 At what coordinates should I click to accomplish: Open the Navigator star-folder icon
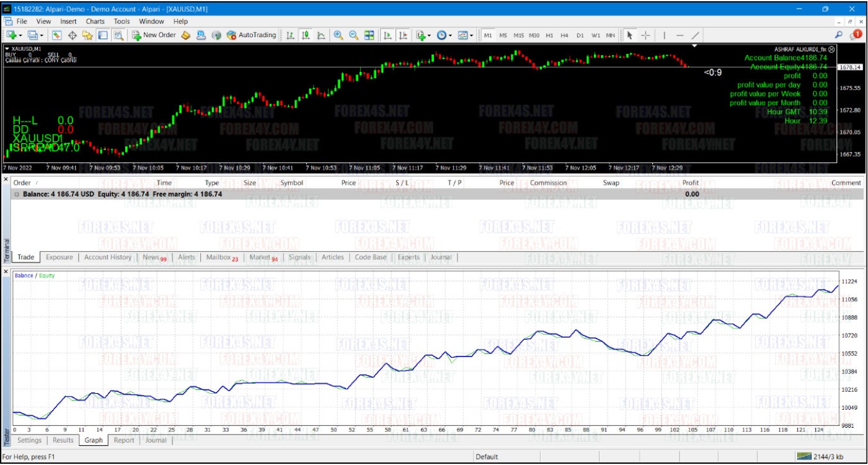[87, 35]
